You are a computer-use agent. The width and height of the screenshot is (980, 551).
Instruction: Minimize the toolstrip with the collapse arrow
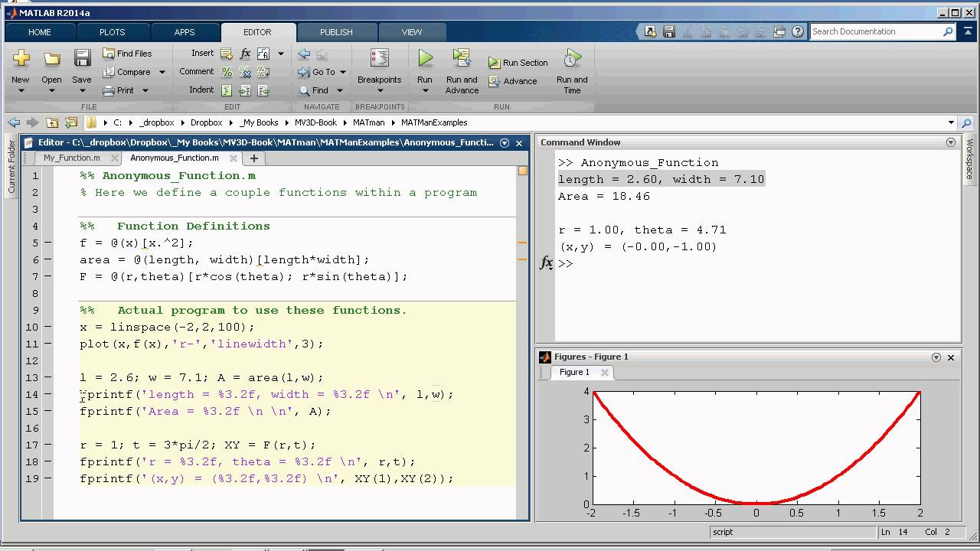click(969, 31)
